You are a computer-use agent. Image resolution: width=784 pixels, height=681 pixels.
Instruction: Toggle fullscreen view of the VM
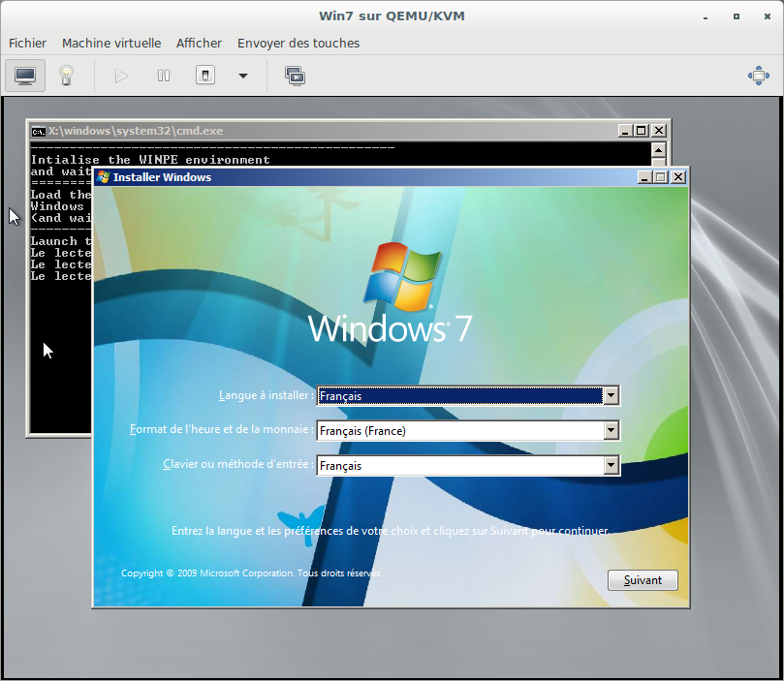(x=759, y=76)
